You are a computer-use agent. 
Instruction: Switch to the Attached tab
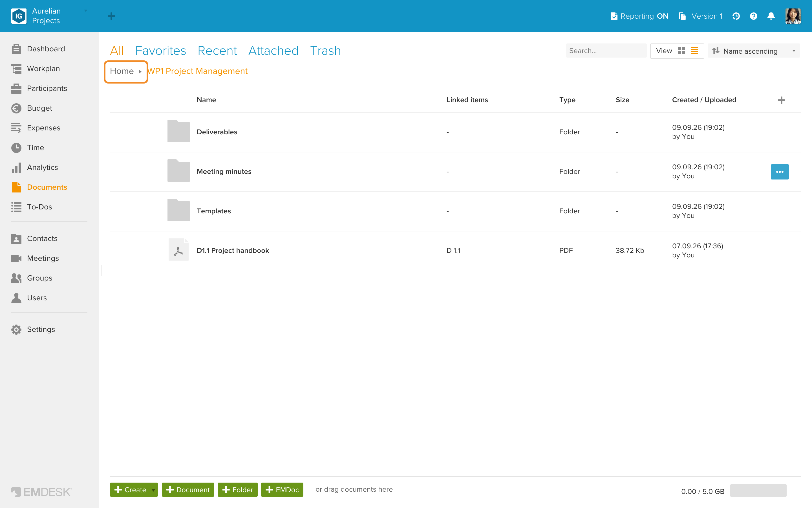[x=273, y=51]
